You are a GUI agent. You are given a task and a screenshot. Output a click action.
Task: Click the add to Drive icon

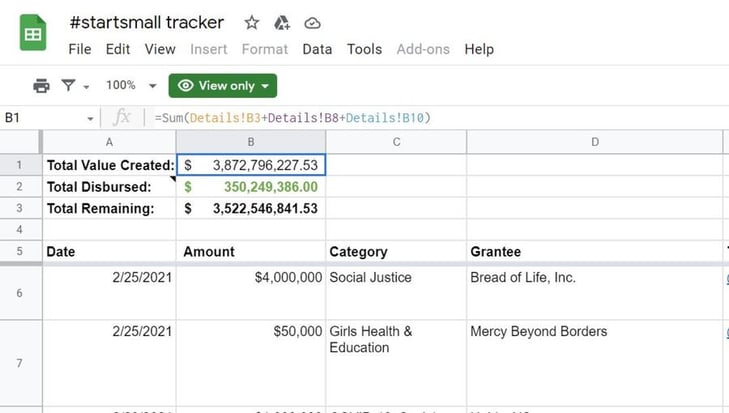(x=282, y=22)
